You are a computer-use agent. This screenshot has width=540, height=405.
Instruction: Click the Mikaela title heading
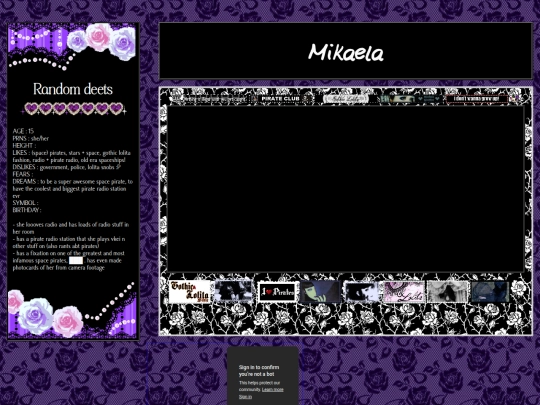pos(345,52)
